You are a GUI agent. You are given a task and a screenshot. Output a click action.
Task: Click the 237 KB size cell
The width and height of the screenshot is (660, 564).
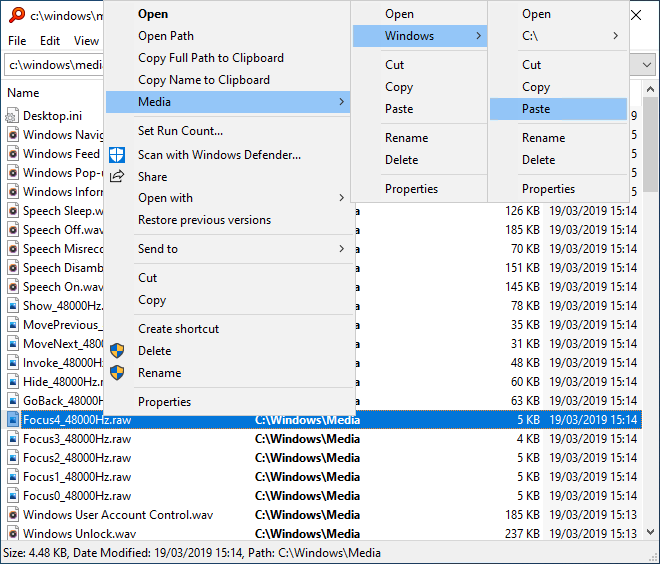tap(522, 534)
